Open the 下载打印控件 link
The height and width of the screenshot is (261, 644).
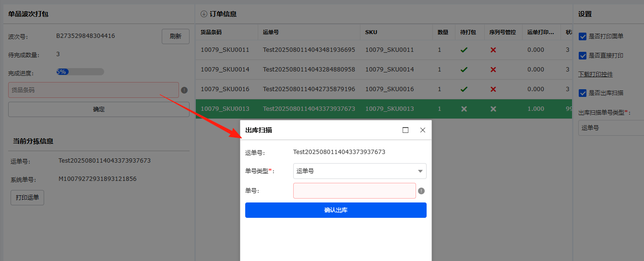pyautogui.click(x=595, y=74)
